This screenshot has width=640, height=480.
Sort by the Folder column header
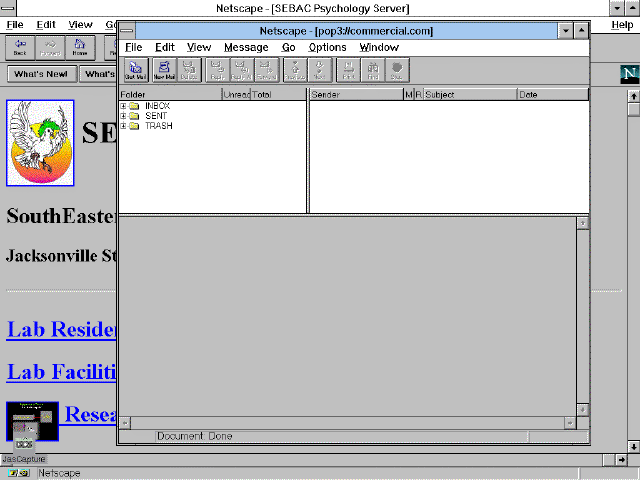tap(171, 95)
